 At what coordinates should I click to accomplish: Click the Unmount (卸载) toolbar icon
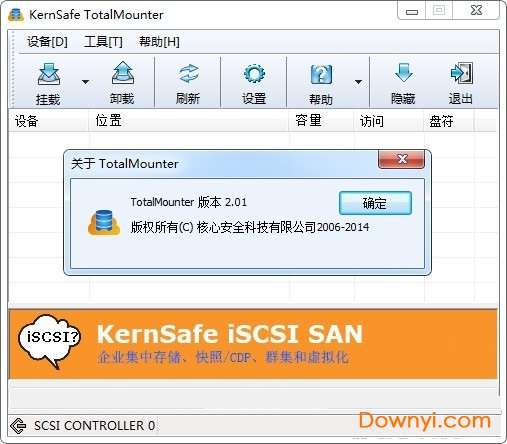[122, 73]
